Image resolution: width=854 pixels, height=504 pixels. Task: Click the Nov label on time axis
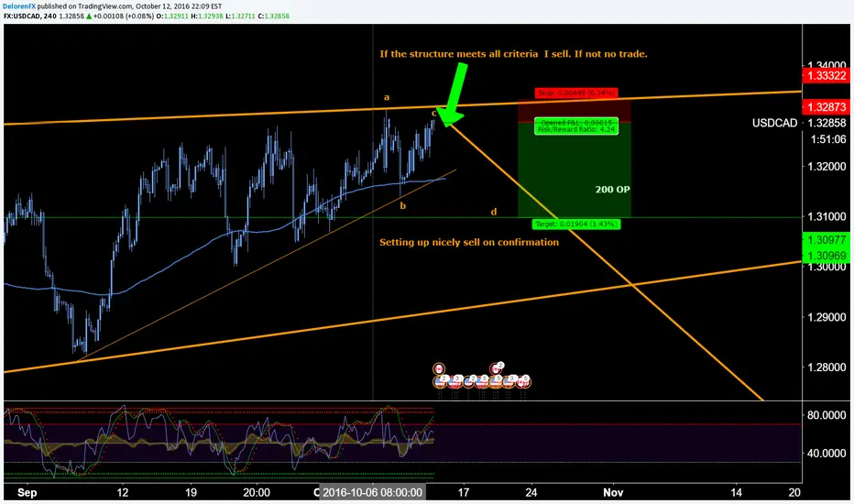coord(613,493)
